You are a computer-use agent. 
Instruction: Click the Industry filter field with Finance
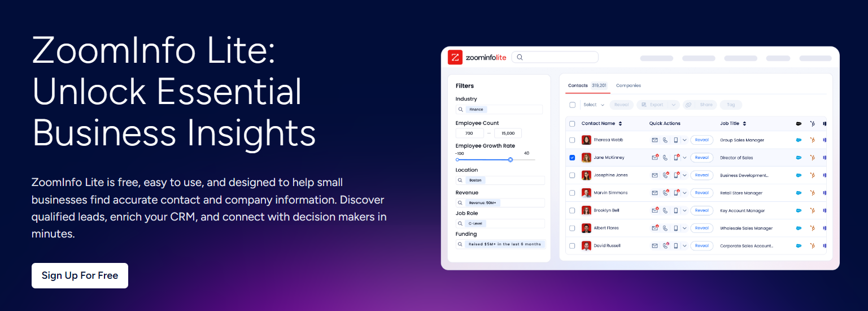499,110
